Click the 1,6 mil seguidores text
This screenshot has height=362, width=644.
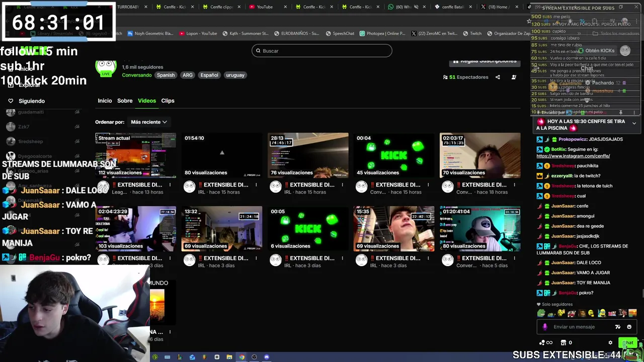(x=142, y=67)
